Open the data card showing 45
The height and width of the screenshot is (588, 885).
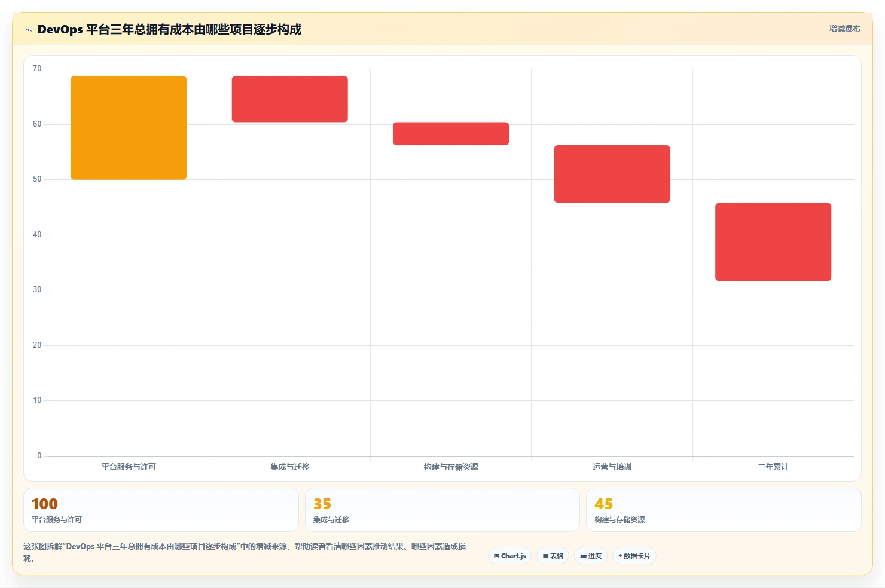point(724,510)
